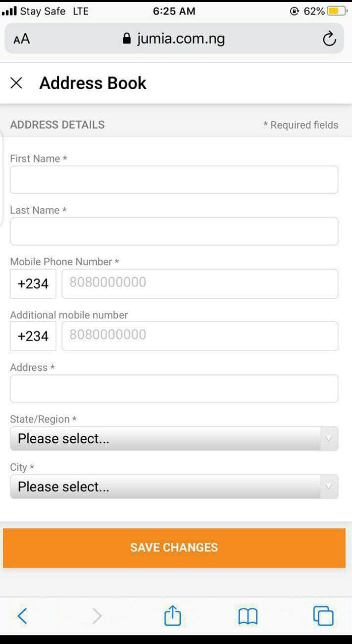Open Safari bookmarks book icon
Image resolution: width=352 pixels, height=644 pixels.
[248, 615]
